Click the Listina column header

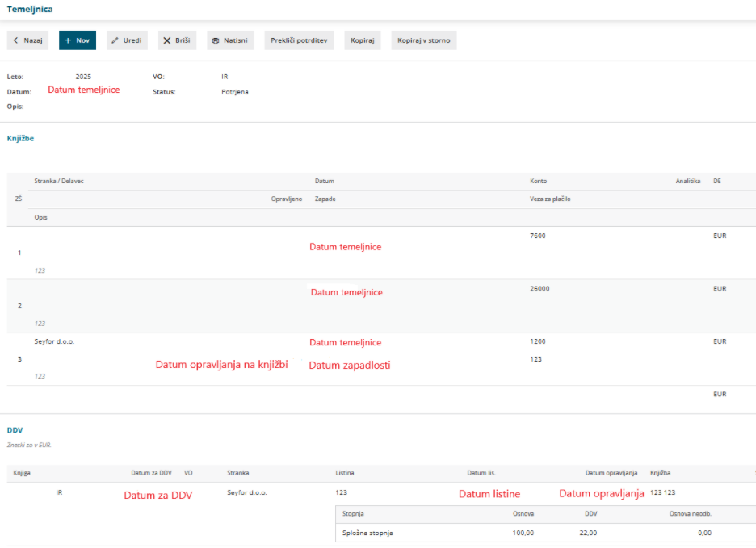(x=345, y=473)
